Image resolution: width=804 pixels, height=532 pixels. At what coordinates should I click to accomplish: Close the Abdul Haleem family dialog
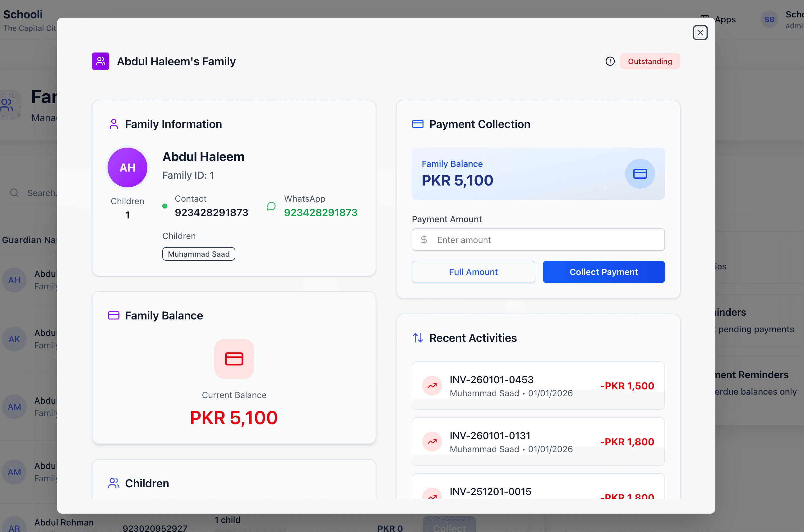[700, 33]
